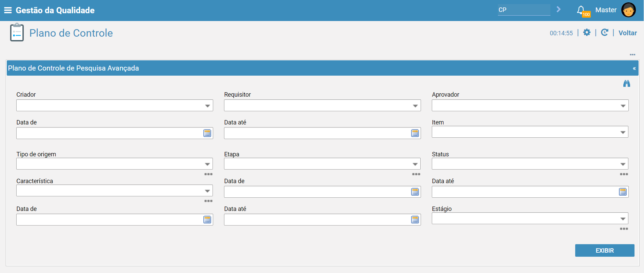Screen dimensions: 644x273
Task: Click the Master username
Action: click(x=606, y=10)
